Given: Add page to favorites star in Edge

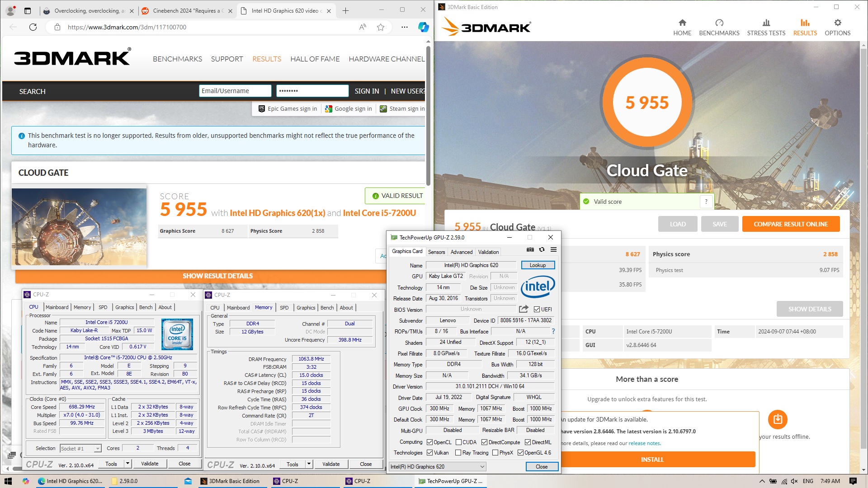Looking at the screenshot, I should [x=381, y=27].
